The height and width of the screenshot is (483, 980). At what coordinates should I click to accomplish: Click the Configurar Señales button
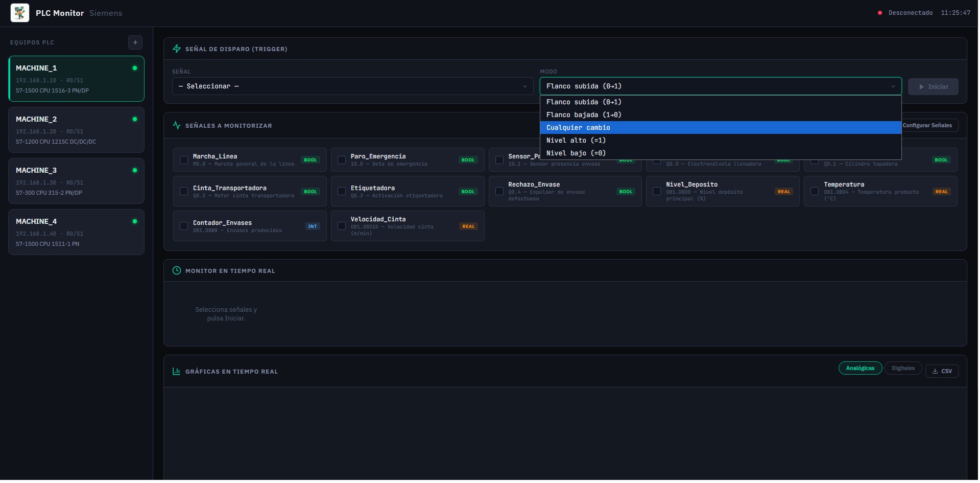click(929, 125)
